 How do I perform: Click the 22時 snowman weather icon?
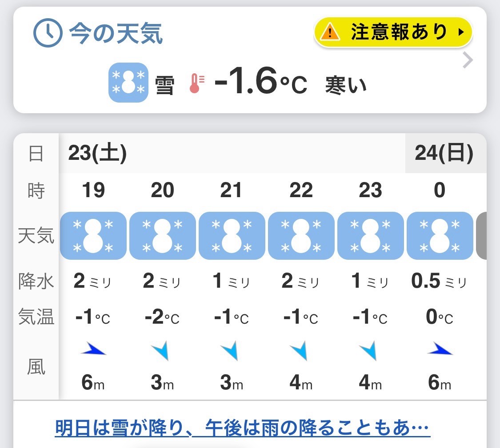[301, 235]
